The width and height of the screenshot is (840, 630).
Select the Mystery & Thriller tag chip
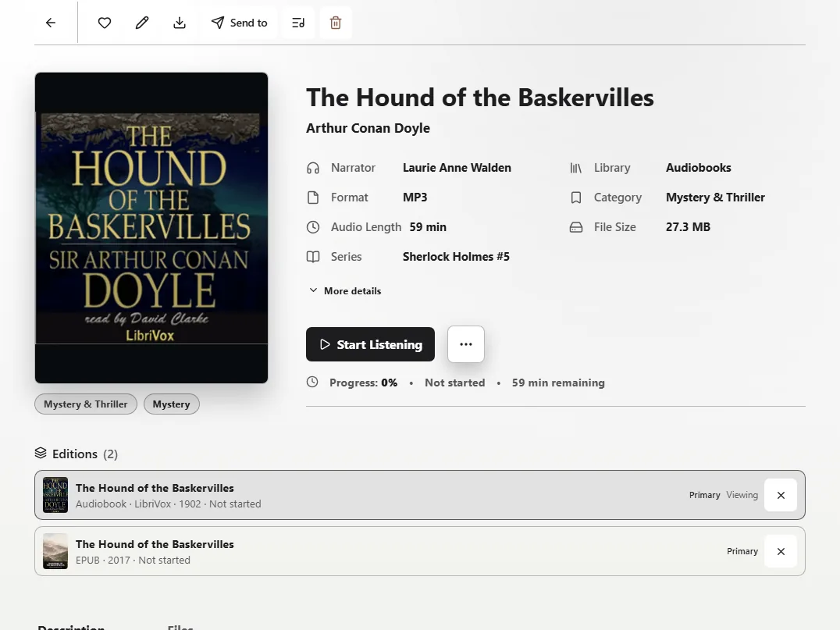86,404
